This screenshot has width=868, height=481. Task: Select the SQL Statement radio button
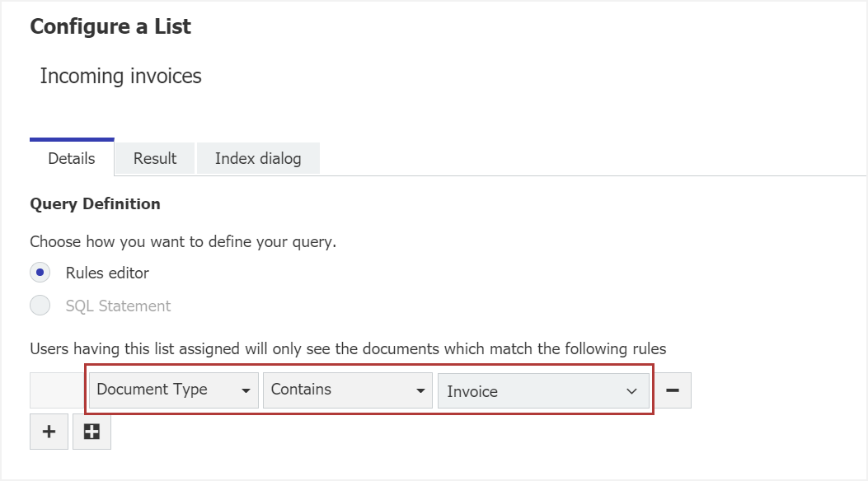[40, 306]
